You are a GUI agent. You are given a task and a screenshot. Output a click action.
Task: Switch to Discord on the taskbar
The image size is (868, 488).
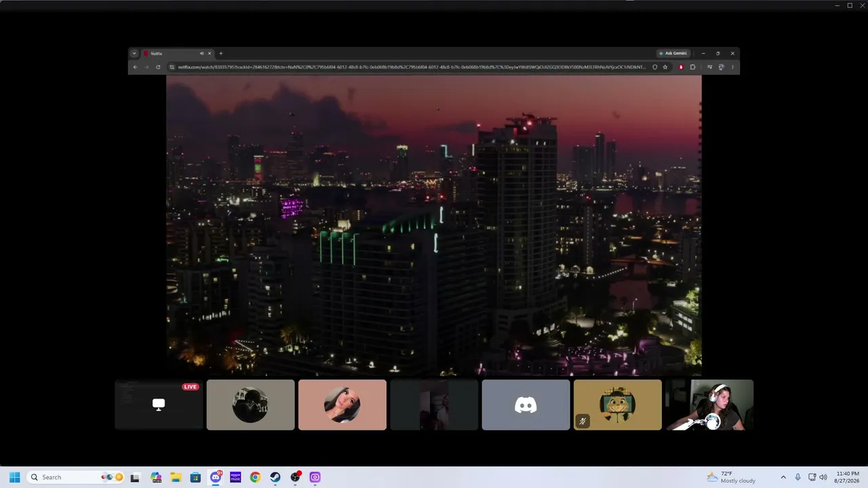point(216,477)
